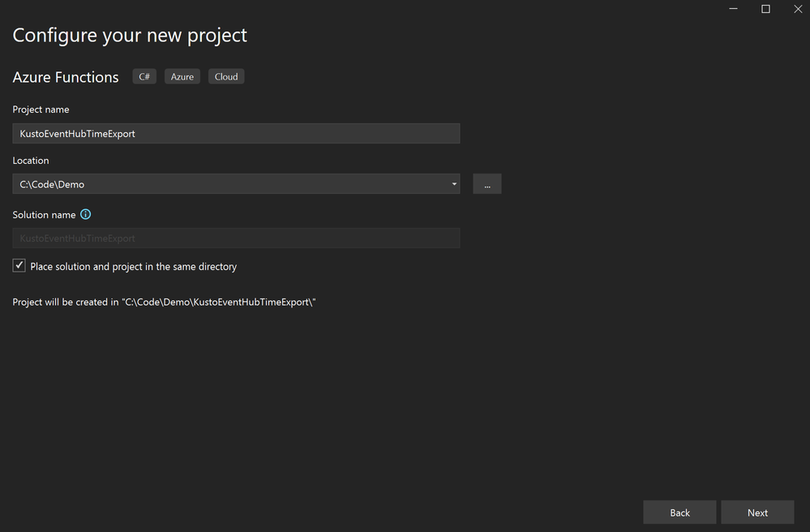Click the 'Azure Functions' template title

tap(66, 77)
